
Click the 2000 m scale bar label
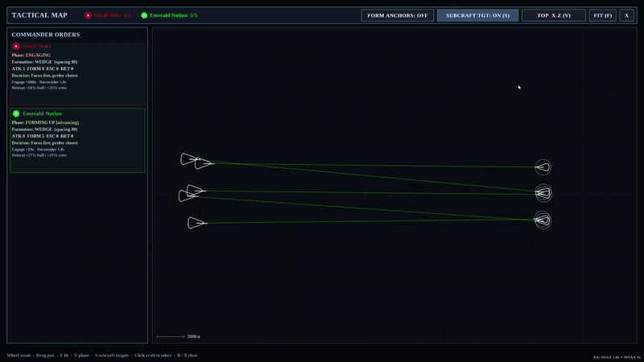(193, 336)
